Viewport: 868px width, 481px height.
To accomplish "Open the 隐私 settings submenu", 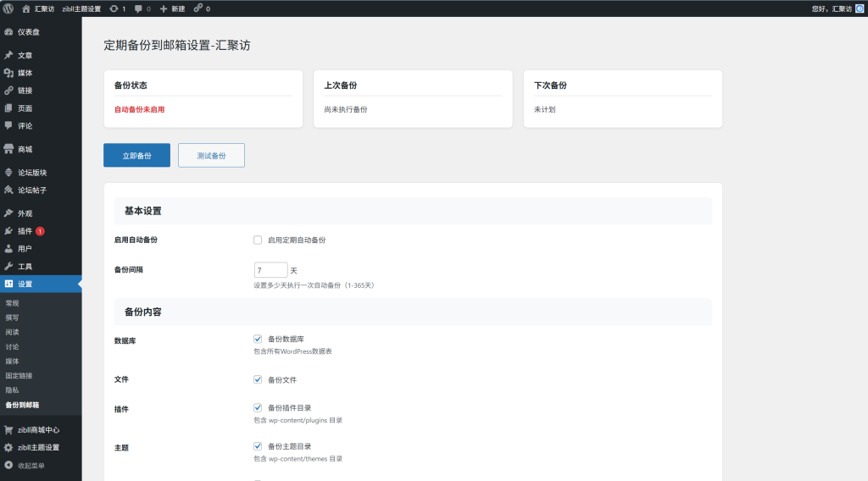I will (12, 390).
